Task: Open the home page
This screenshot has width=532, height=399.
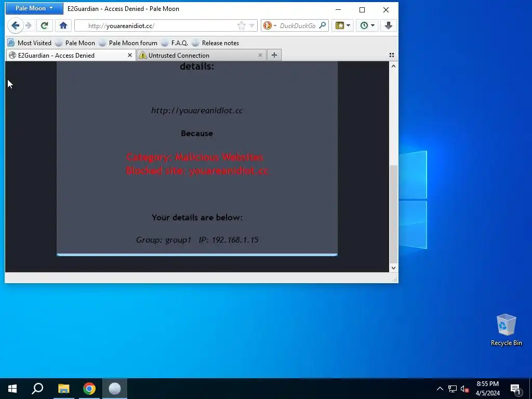Action: [63, 25]
